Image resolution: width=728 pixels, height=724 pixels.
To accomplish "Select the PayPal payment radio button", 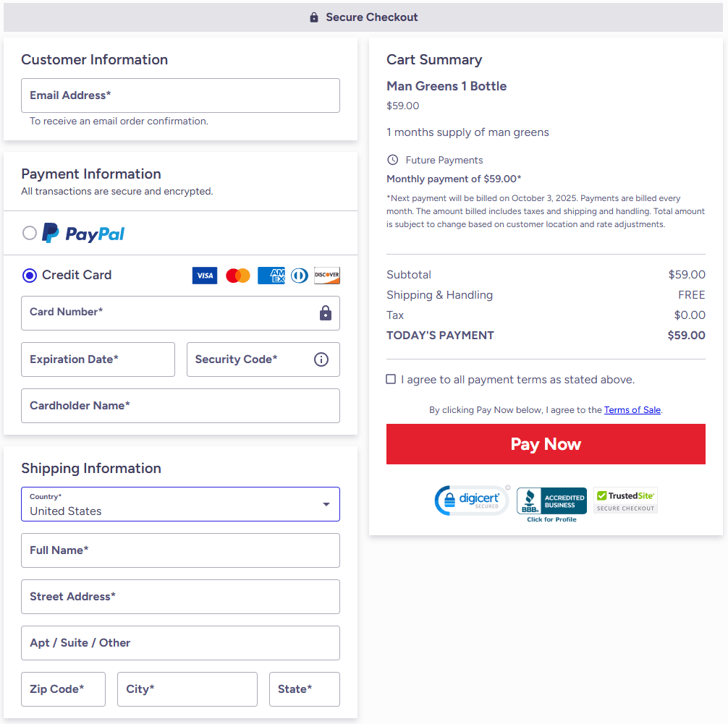I will point(30,233).
